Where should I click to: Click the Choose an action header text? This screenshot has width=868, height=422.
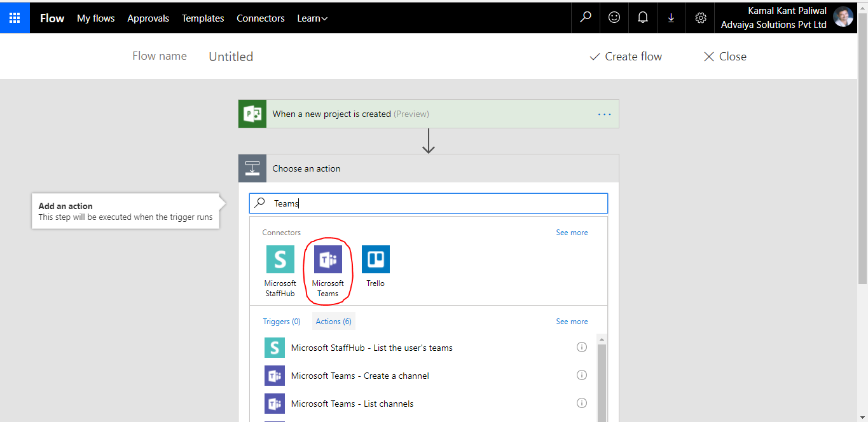click(307, 168)
